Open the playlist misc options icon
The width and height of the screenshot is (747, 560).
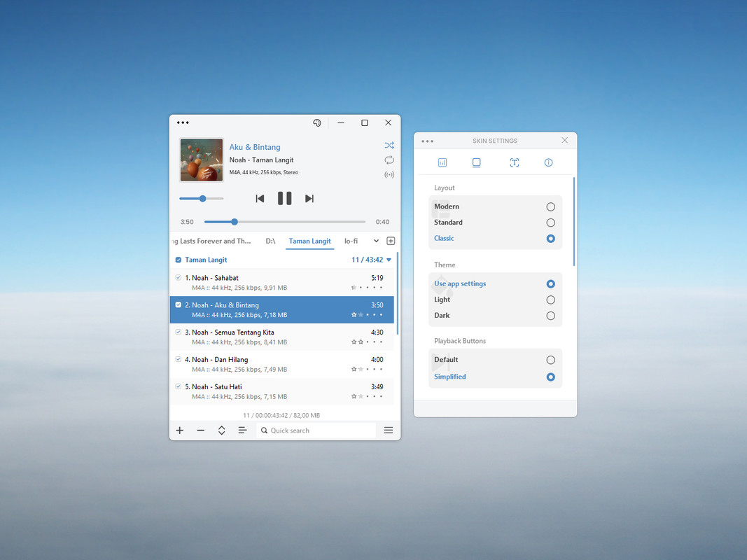click(x=242, y=430)
